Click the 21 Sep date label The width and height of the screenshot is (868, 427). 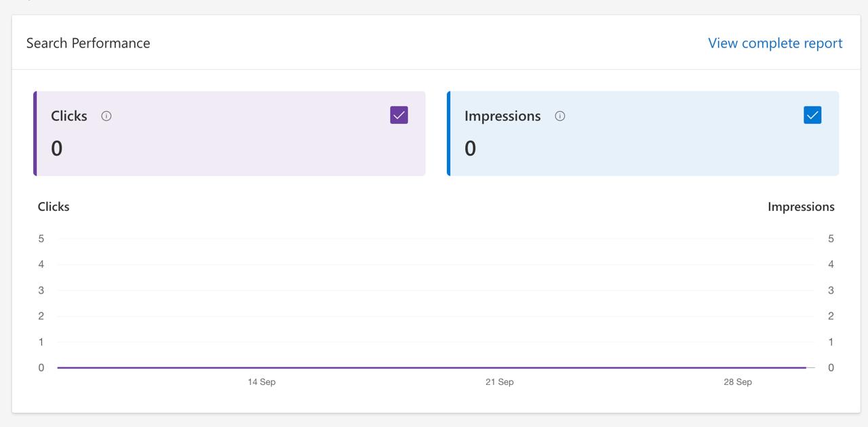pos(500,382)
